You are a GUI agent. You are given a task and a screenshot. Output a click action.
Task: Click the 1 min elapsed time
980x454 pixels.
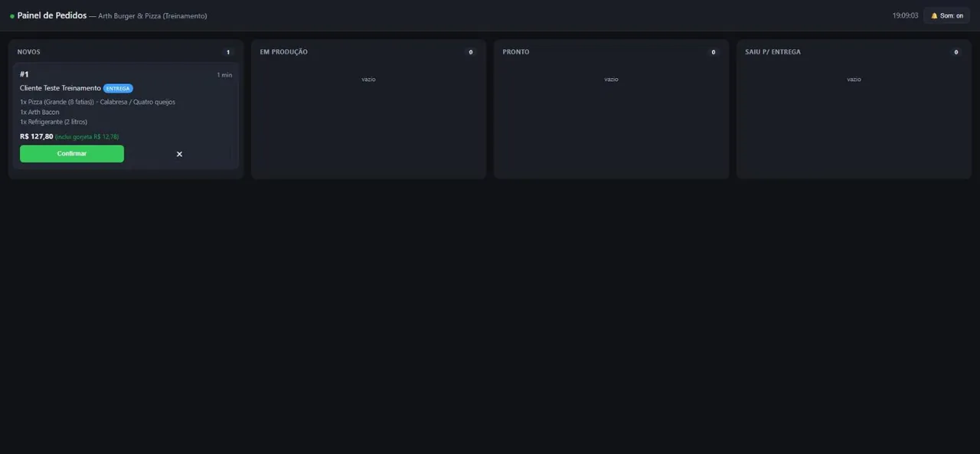click(224, 75)
